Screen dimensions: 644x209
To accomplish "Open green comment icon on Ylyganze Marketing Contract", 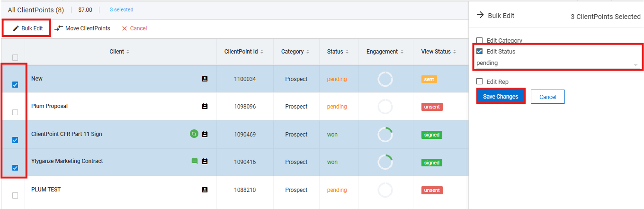I will pyautogui.click(x=194, y=161).
